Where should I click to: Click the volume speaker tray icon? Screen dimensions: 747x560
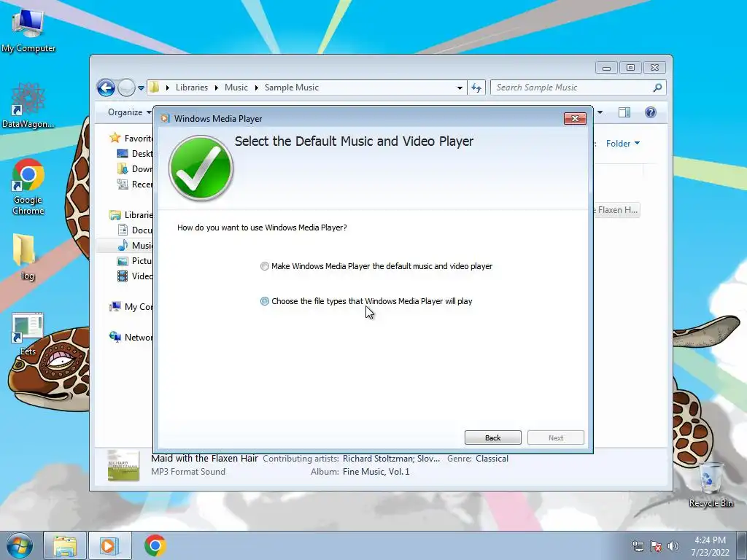(673, 546)
